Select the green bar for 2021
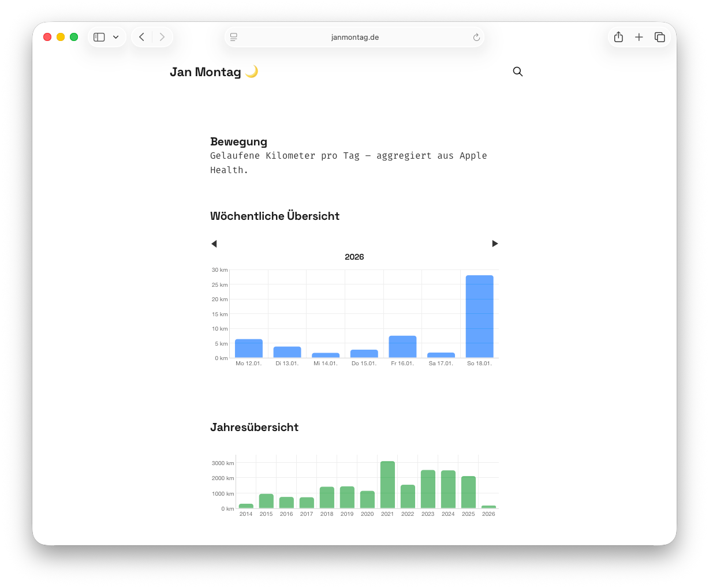The image size is (709, 588). click(387, 485)
